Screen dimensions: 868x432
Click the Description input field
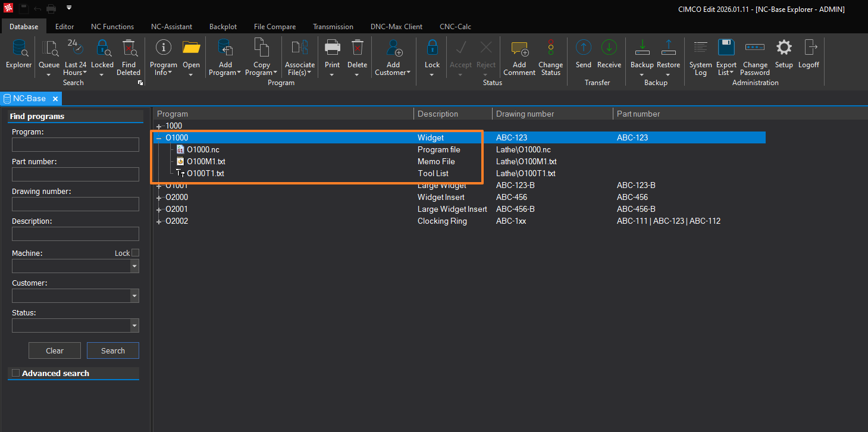click(x=76, y=234)
